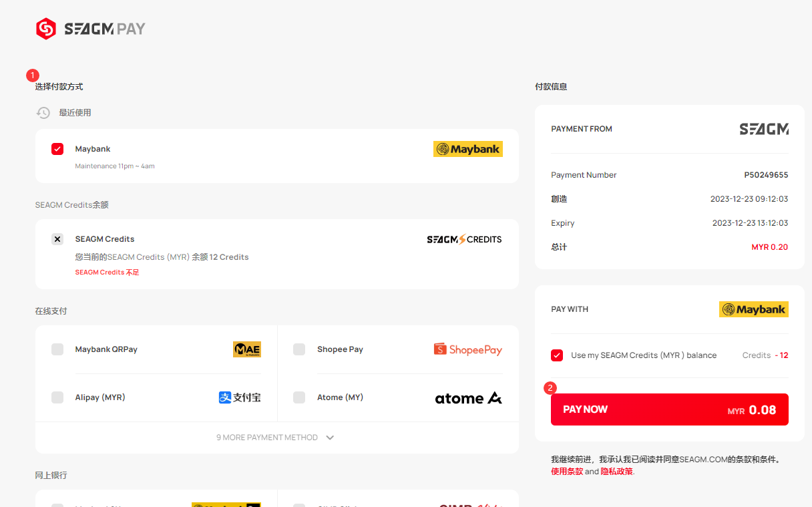Click the chevron beside 9 More Payment Method
The image size is (812, 507).
(330, 438)
